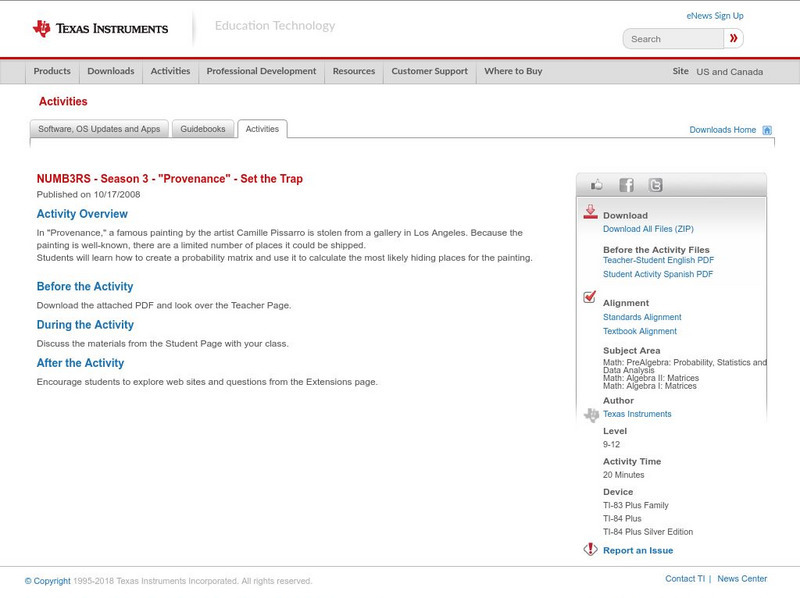Click the Education Technology header text

point(274,26)
